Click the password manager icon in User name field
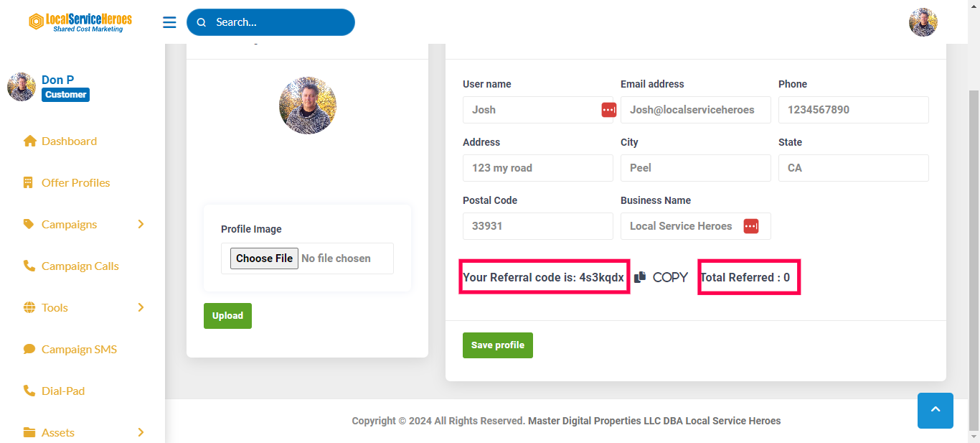Viewport: 980px width, 443px height. tap(608, 110)
